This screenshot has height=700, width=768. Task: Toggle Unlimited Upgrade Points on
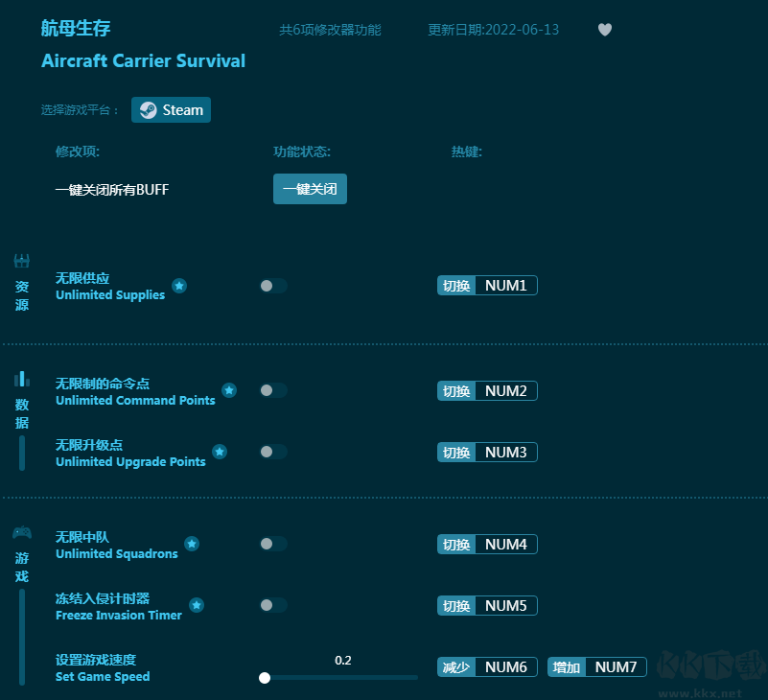(272, 452)
